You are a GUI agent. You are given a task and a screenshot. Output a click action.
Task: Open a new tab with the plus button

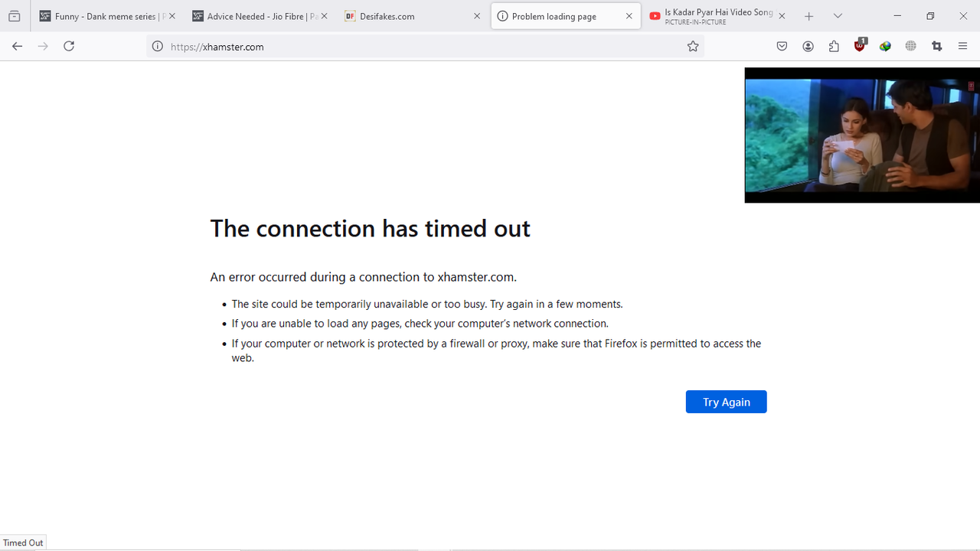(x=808, y=15)
